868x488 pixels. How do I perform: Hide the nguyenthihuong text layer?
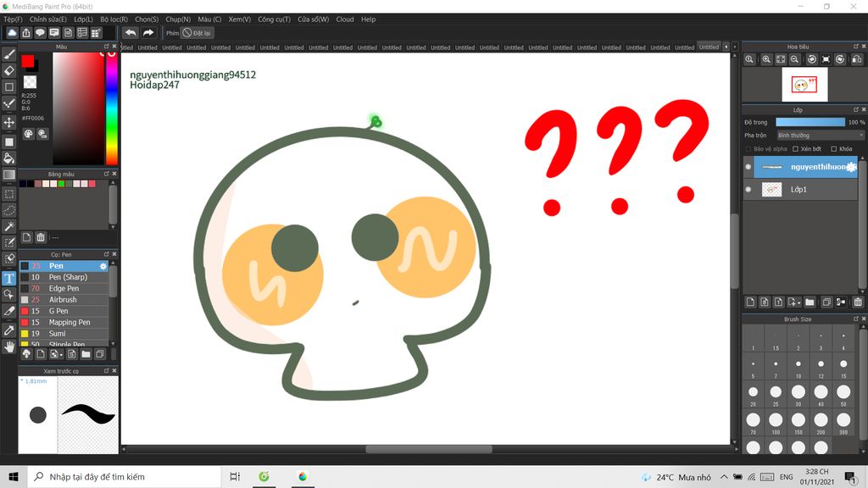748,167
